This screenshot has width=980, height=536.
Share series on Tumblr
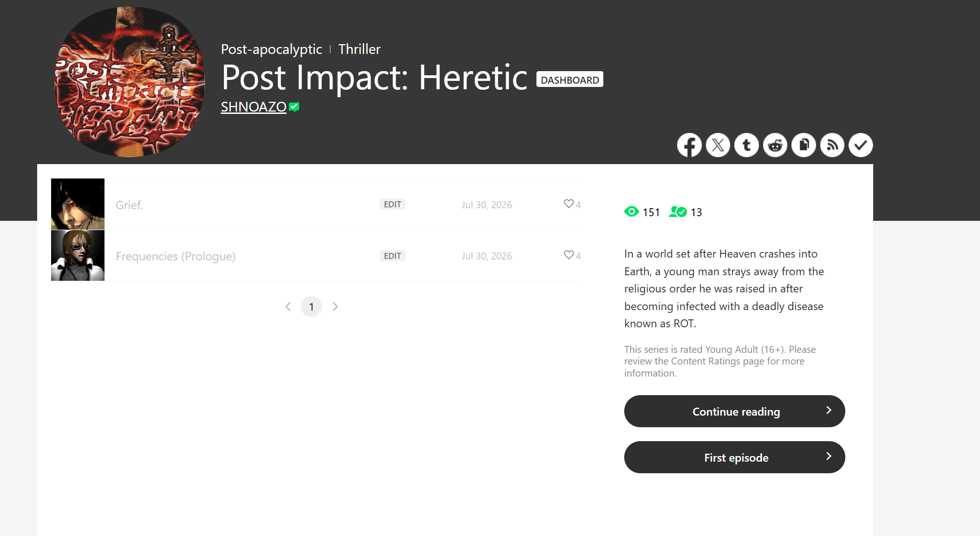click(746, 145)
